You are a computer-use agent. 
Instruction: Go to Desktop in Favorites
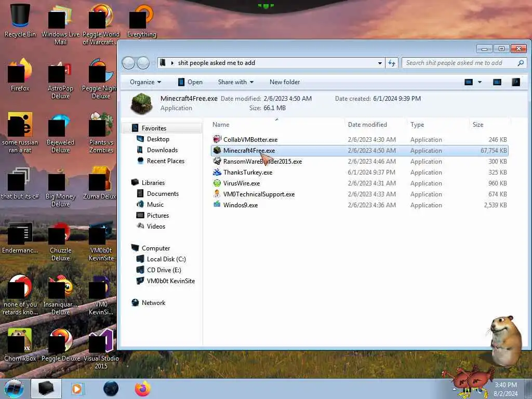pos(158,139)
